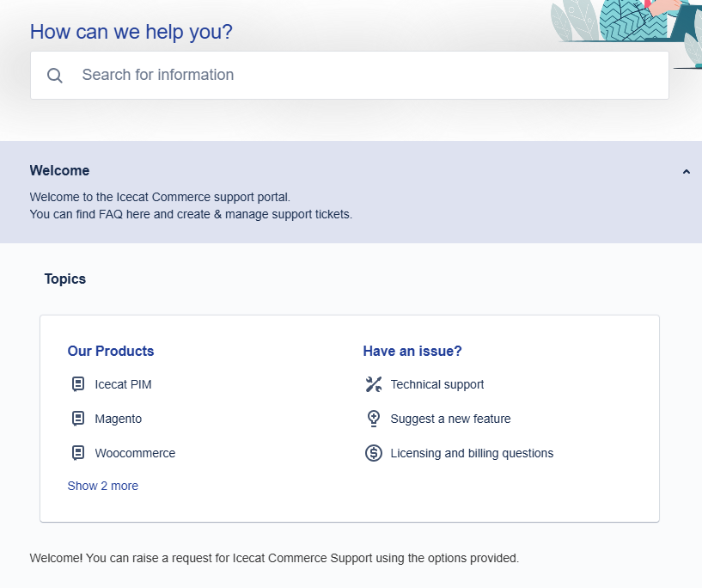Click the magnifying glass search icon
Image resolution: width=702 pixels, height=588 pixels.
[x=55, y=76]
